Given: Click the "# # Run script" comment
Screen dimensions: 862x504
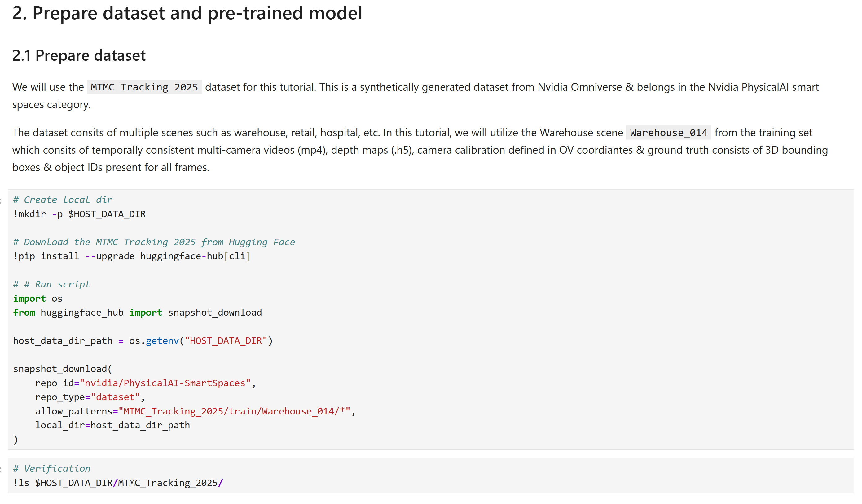Looking at the screenshot, I should pos(52,284).
